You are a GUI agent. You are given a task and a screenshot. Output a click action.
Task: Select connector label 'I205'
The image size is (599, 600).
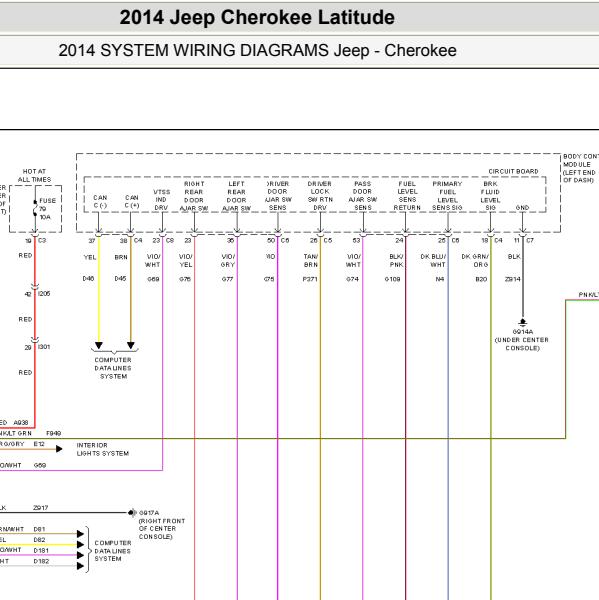pos(44,293)
